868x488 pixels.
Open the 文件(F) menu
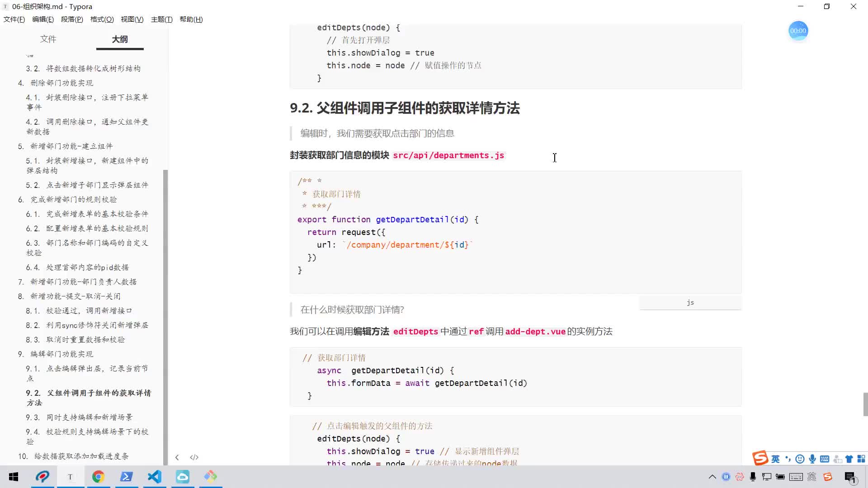coord(14,19)
